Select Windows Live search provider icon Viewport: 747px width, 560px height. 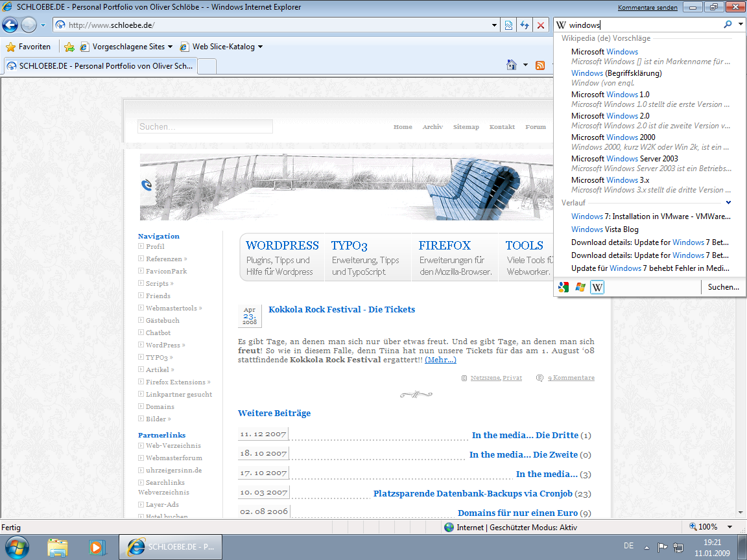coord(580,287)
